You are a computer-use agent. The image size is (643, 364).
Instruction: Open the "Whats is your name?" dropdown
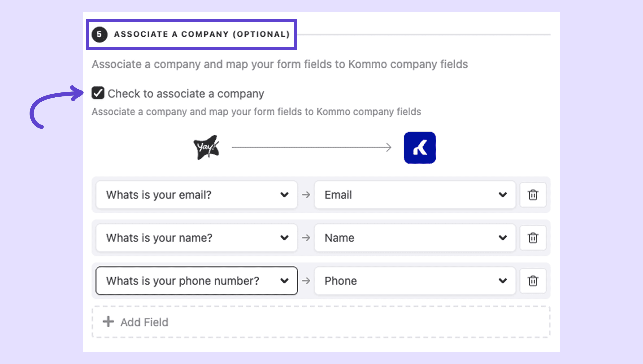(x=196, y=238)
